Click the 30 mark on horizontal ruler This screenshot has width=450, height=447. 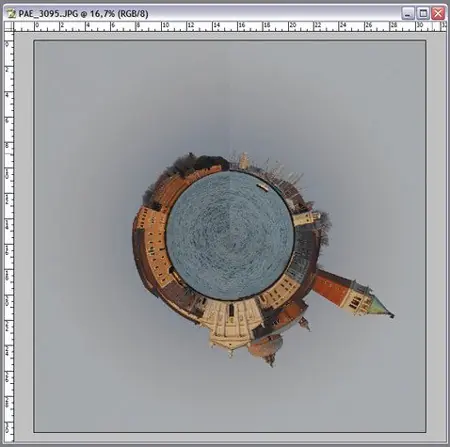(x=419, y=25)
